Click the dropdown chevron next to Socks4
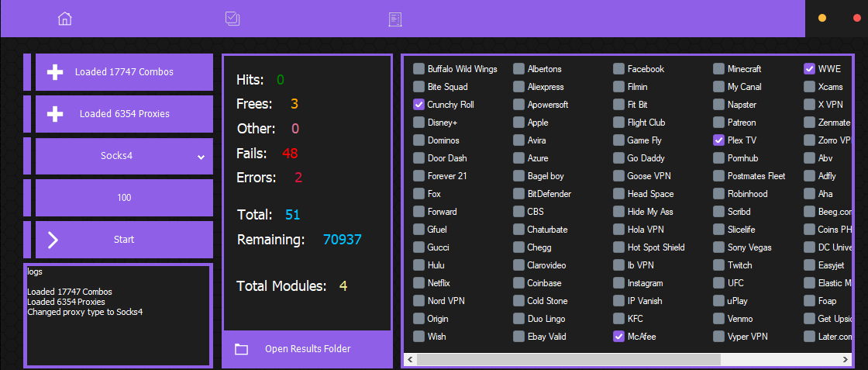Image resolution: width=868 pixels, height=370 pixels. (x=201, y=157)
